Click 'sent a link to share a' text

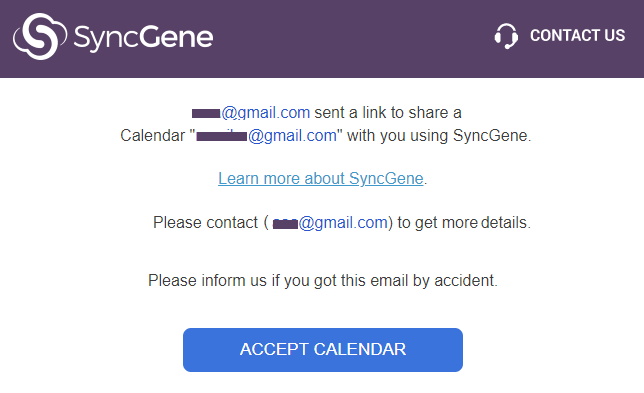(388, 113)
